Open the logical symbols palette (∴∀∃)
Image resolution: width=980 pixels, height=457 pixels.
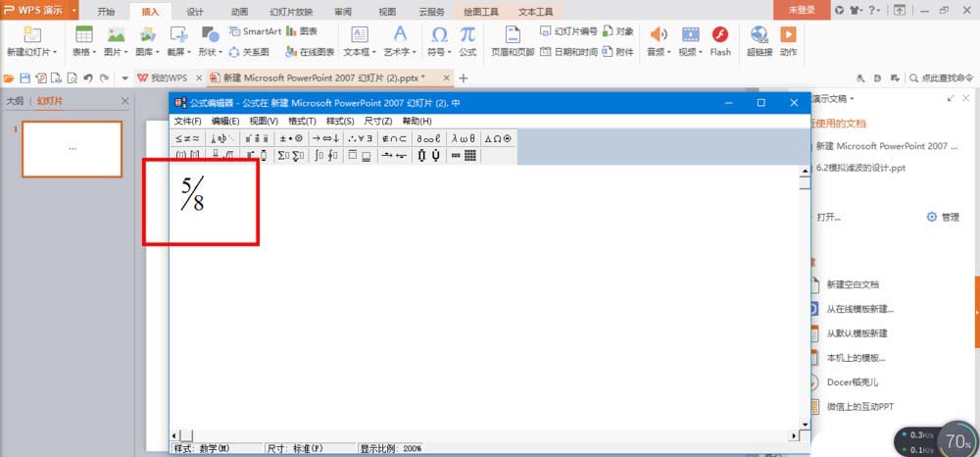point(361,139)
